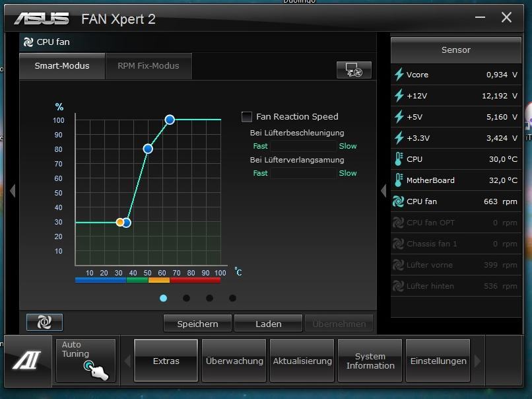This screenshot has width=532, height=399.
Task: Select the third fan page dot
Action: pyautogui.click(x=210, y=298)
